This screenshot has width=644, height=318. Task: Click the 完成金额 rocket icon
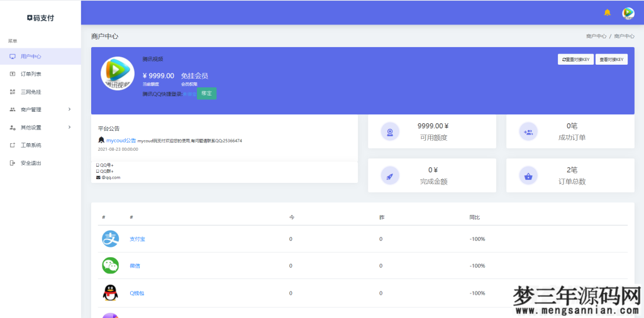390,175
